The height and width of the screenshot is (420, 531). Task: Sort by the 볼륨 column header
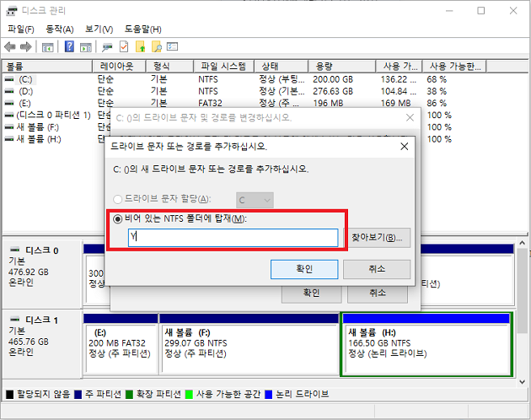point(47,67)
